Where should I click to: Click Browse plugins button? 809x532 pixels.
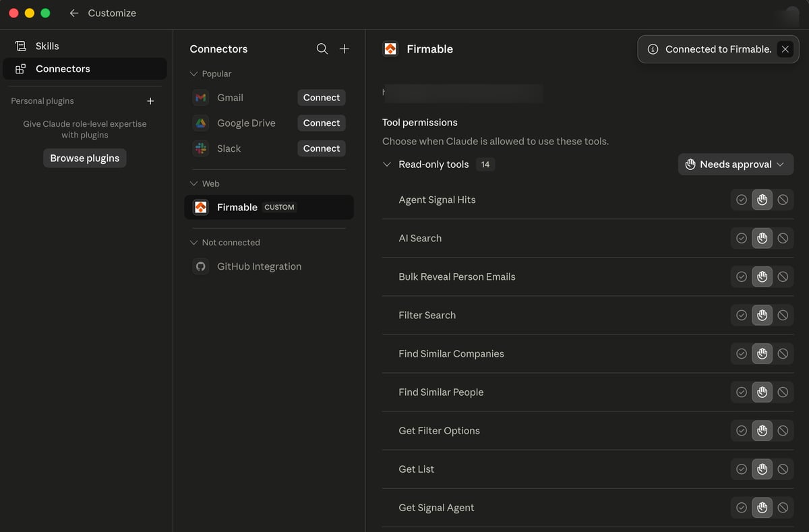click(85, 158)
